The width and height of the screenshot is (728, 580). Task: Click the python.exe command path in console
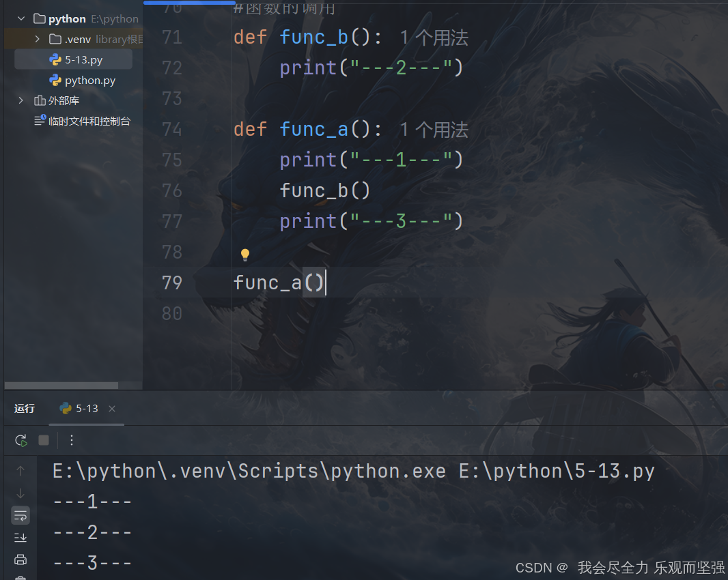249,471
